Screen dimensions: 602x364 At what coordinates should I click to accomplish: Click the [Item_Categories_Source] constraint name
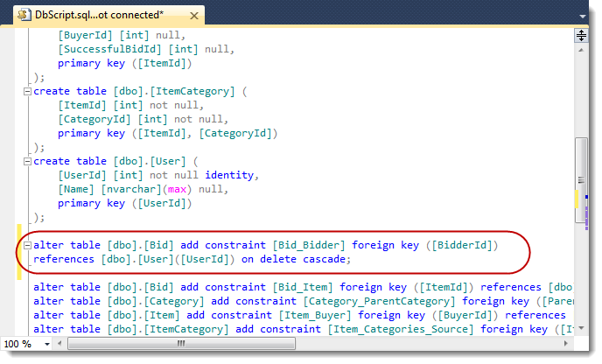click(401, 330)
